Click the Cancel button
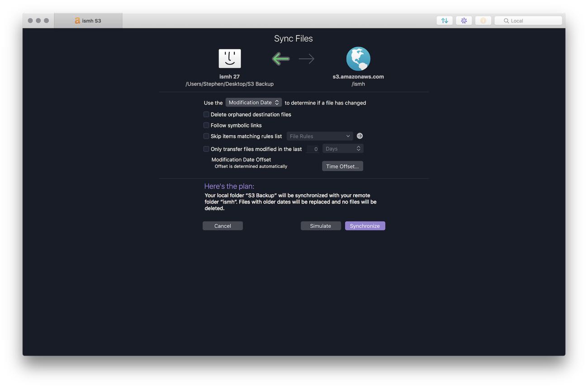 [223, 226]
